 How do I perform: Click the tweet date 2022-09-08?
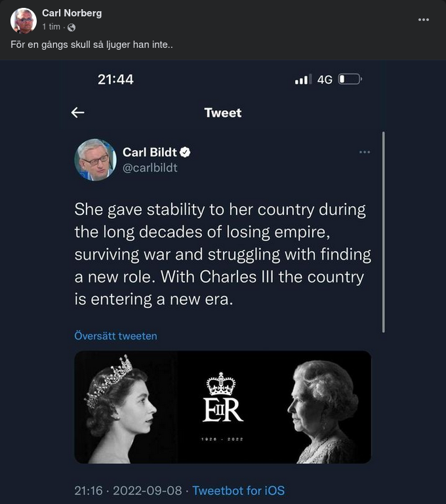(x=148, y=490)
